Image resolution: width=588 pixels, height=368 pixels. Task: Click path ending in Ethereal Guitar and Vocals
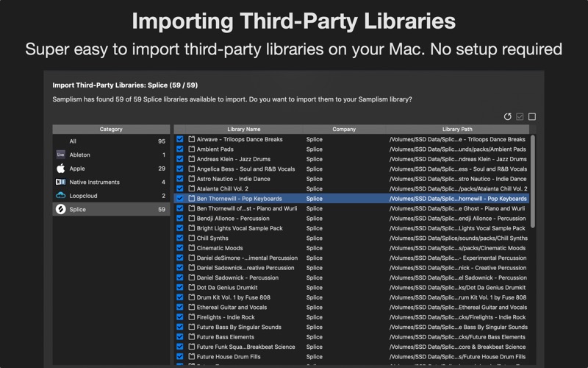point(458,307)
